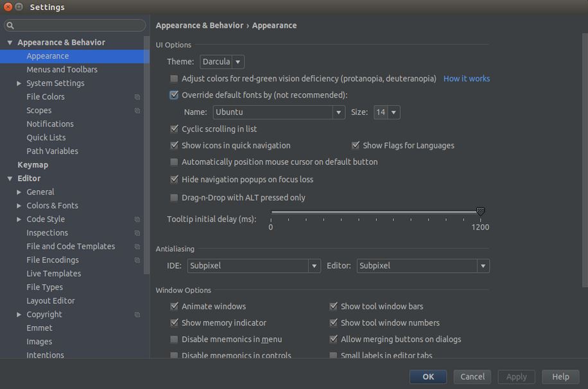Image resolution: width=588 pixels, height=389 pixels.
Task: Expand Colors & Fonts node
Action: (19, 205)
